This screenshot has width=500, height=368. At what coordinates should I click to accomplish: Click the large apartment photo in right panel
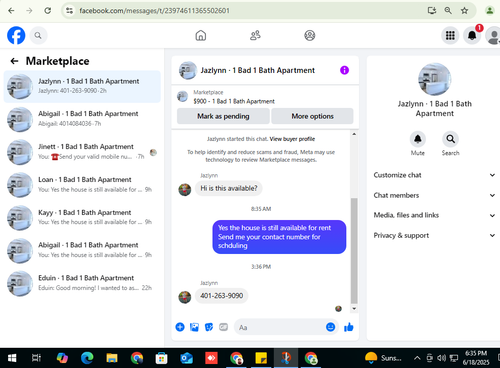coord(435,79)
